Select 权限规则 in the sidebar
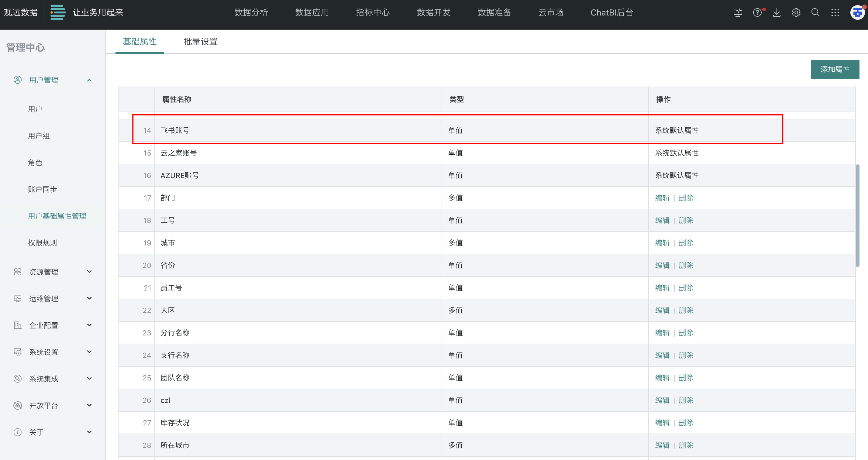The width and height of the screenshot is (868, 460). point(43,243)
